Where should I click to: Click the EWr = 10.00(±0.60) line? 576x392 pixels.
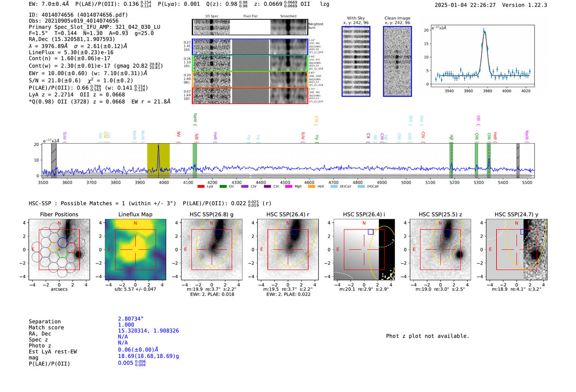click(x=88, y=73)
